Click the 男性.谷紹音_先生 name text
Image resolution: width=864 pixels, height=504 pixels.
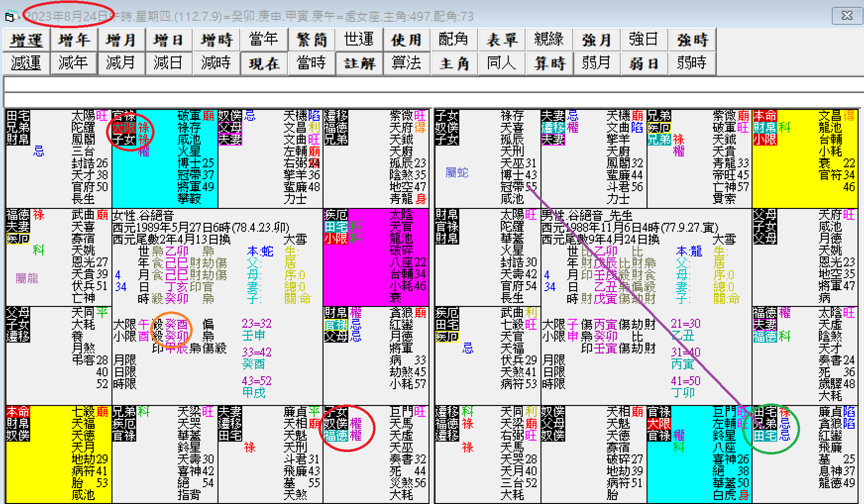[587, 215]
